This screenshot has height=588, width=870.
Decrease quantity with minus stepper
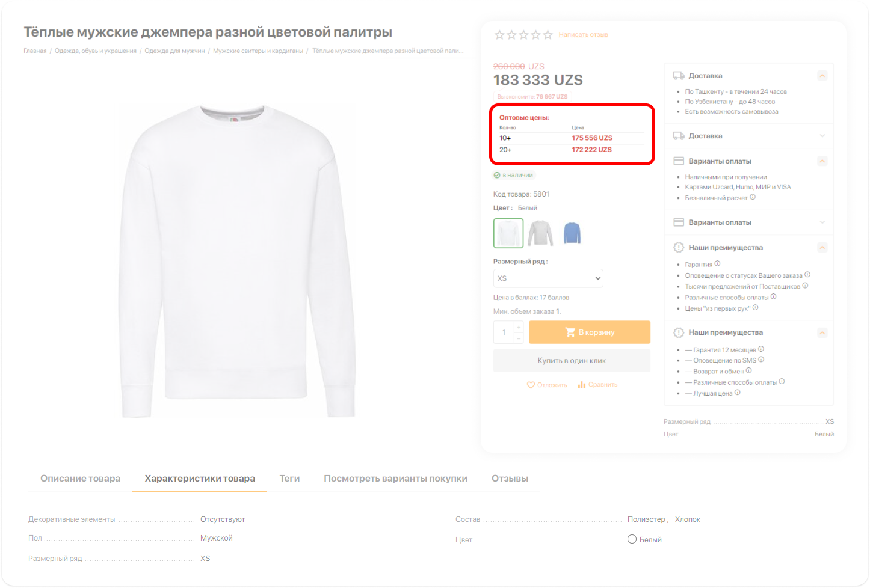[x=519, y=338]
